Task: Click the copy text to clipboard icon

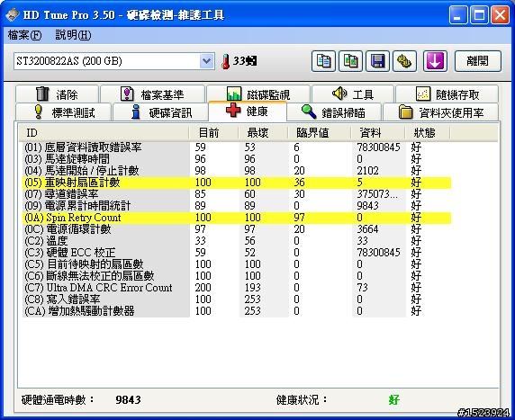Action: click(x=323, y=61)
